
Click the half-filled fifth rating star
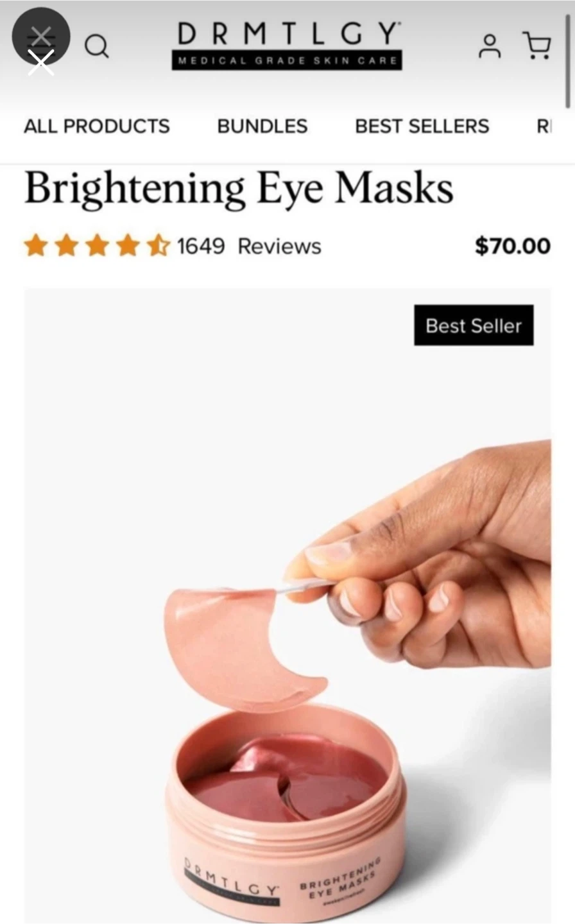tap(158, 246)
